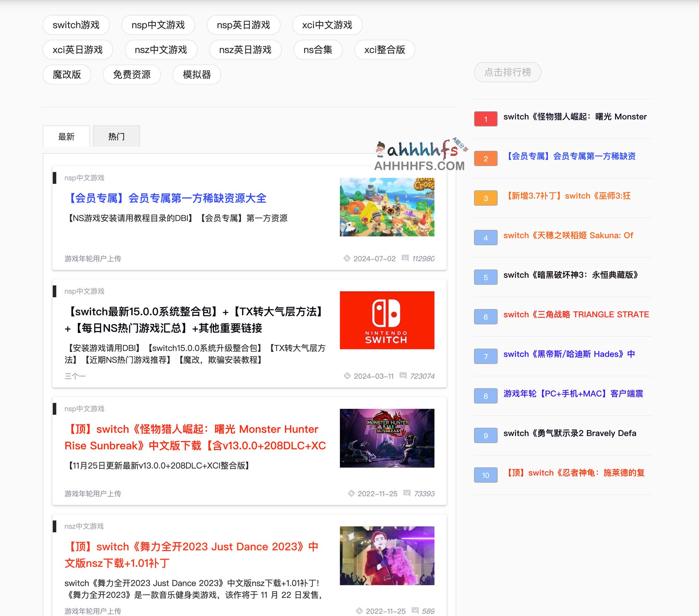Image resolution: width=699 pixels, height=616 pixels.
Task: Click the clock icon beside 2024-03-11
Action: (x=347, y=376)
